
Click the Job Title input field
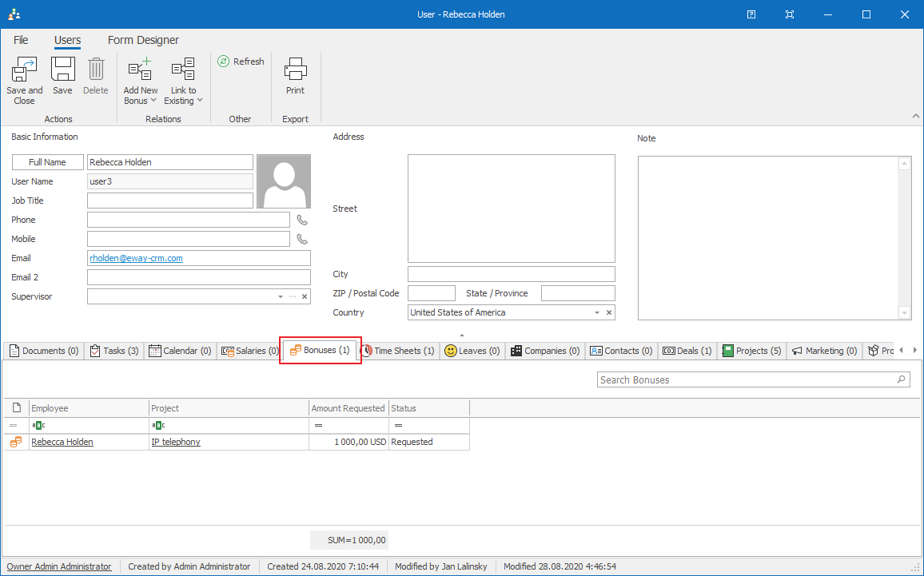click(x=170, y=201)
